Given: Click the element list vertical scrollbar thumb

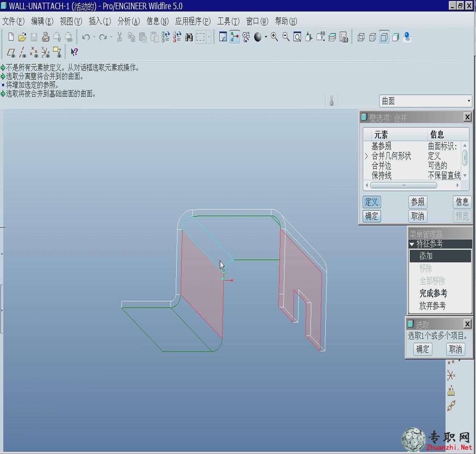Looking at the screenshot, I should tap(465, 158).
